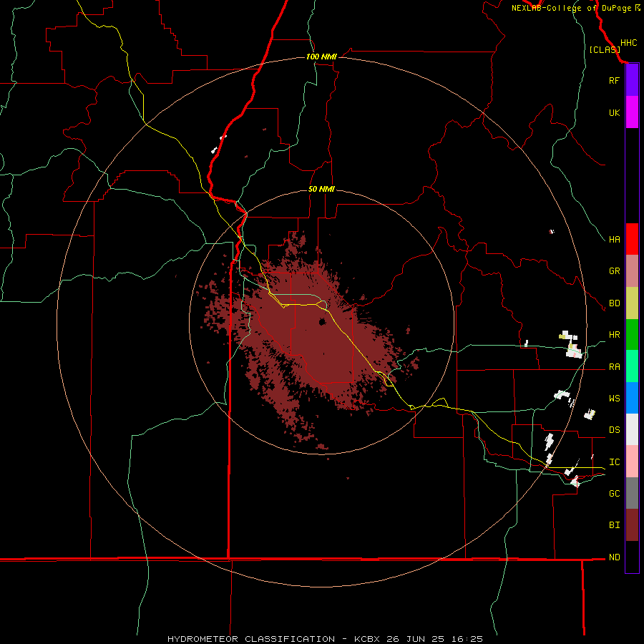This screenshot has width=644, height=644.
Task: Click the IC pink legend swatch
Action: 632,462
